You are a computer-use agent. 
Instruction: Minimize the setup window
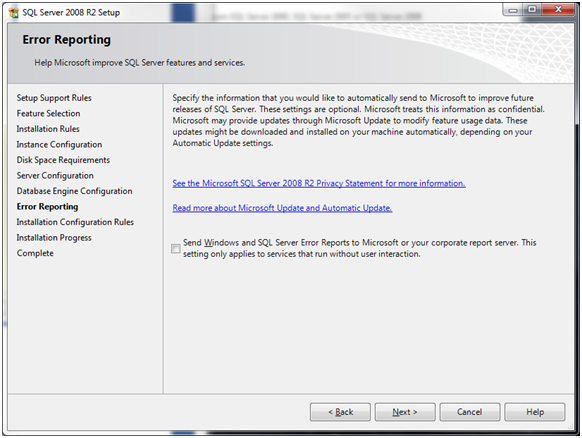(513, 10)
